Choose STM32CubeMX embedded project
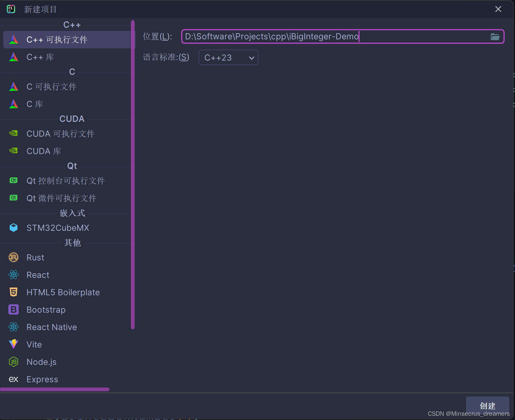Screen dimensions: 515x420 point(67,228)
